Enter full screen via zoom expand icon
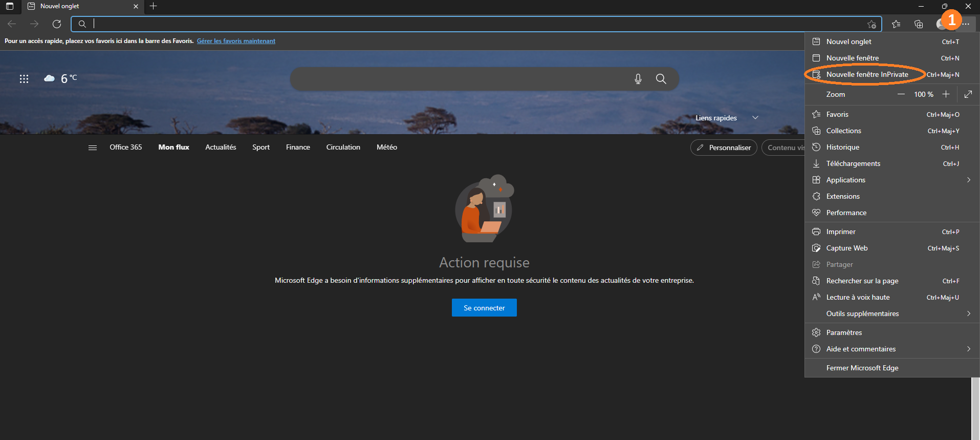 tap(968, 94)
